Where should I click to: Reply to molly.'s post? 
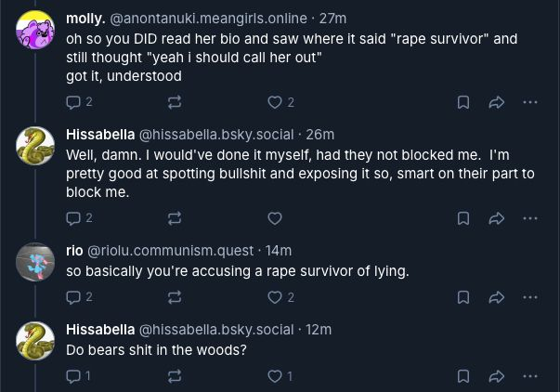pos(74,102)
